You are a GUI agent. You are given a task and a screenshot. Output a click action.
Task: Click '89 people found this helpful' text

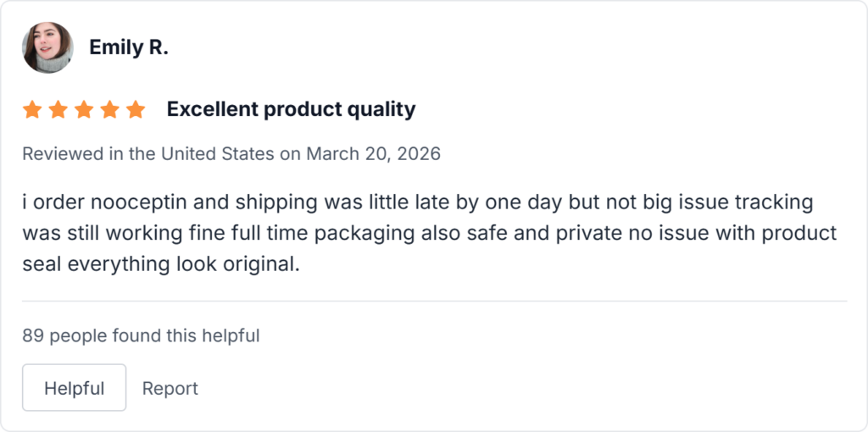click(141, 335)
